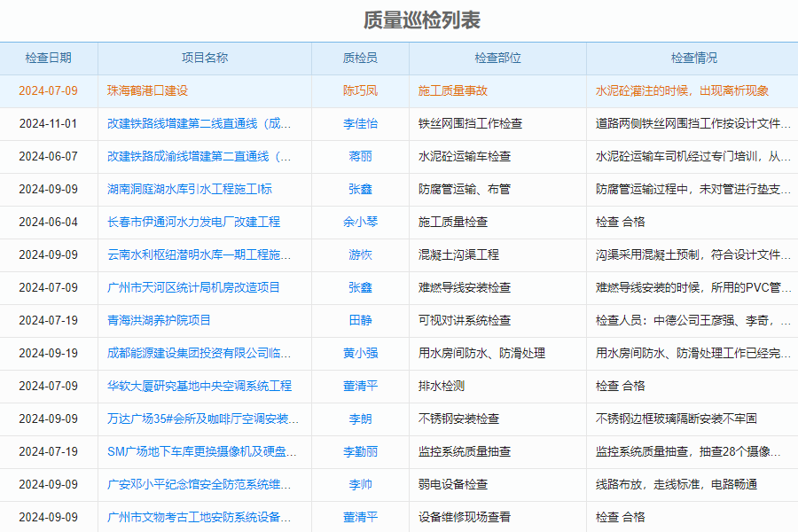Open inspector link 李勤丽
Viewport: 798px width, 532px height.
[360, 452]
